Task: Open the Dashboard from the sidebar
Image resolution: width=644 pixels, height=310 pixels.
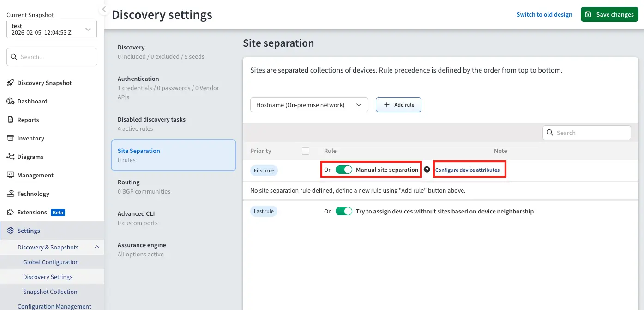Action: (x=10, y=101)
